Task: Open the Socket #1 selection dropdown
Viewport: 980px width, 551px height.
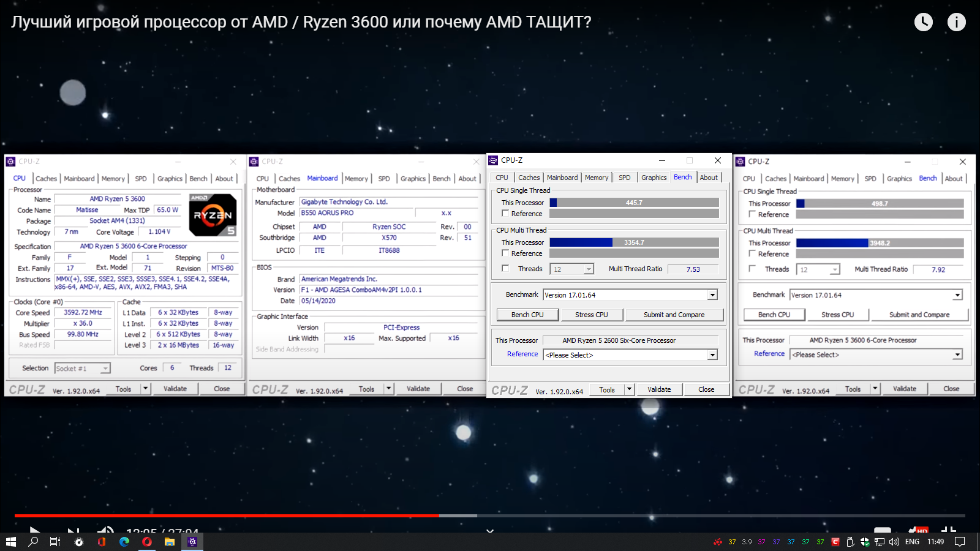Action: pyautogui.click(x=82, y=369)
